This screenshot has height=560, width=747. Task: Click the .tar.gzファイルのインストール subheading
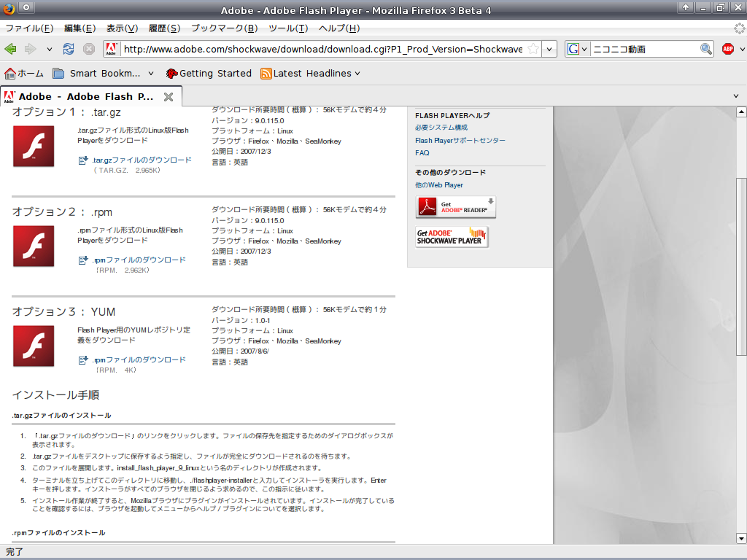coord(61,415)
